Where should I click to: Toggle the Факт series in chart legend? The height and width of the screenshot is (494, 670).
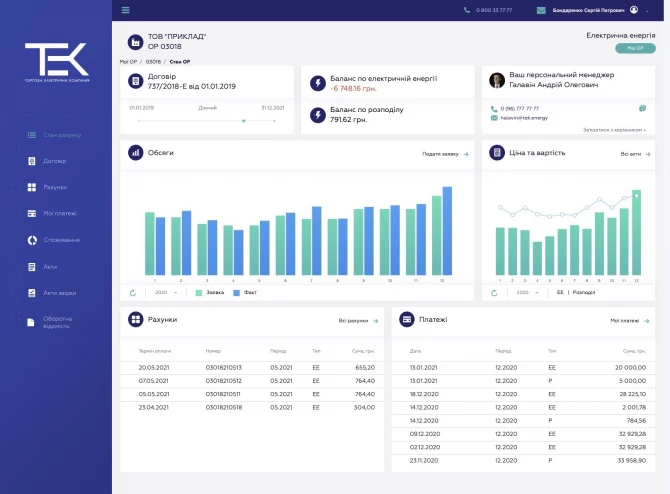pyautogui.click(x=246, y=293)
